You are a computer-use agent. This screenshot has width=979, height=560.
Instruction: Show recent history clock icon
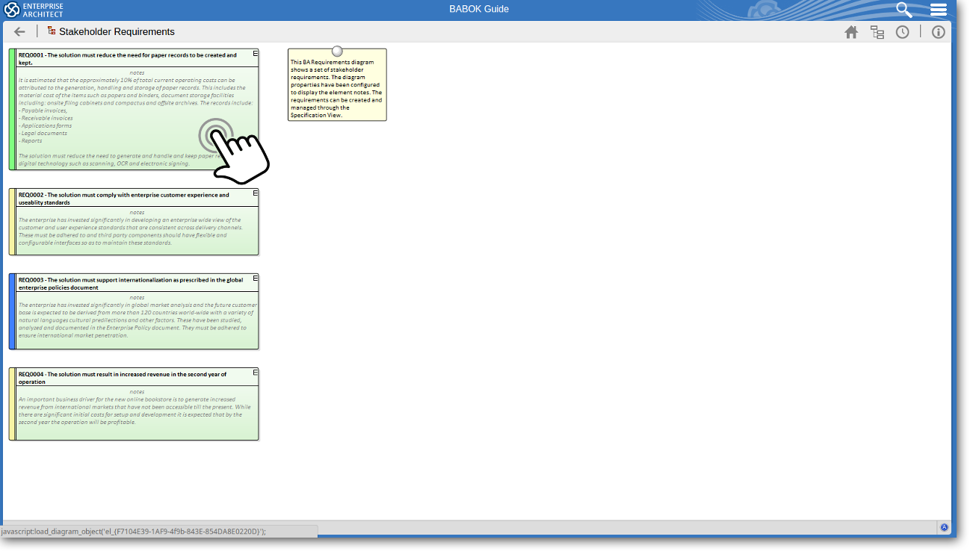902,32
